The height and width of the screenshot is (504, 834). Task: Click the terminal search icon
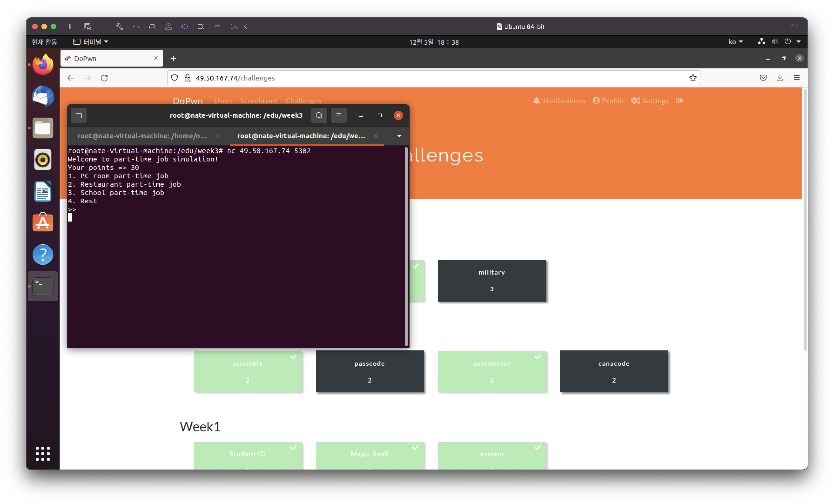pos(319,115)
